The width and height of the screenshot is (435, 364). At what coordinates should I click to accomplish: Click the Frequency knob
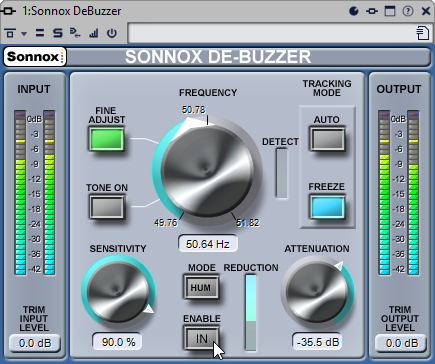(207, 172)
